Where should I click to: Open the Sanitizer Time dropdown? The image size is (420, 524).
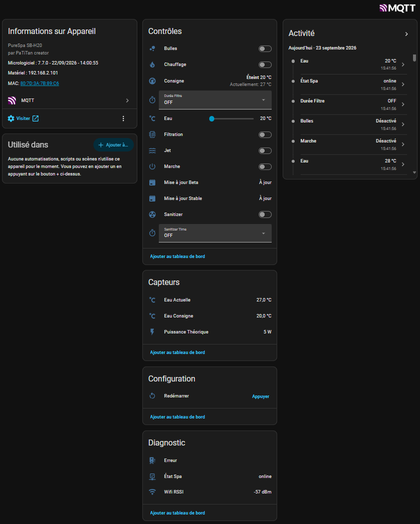pos(215,233)
